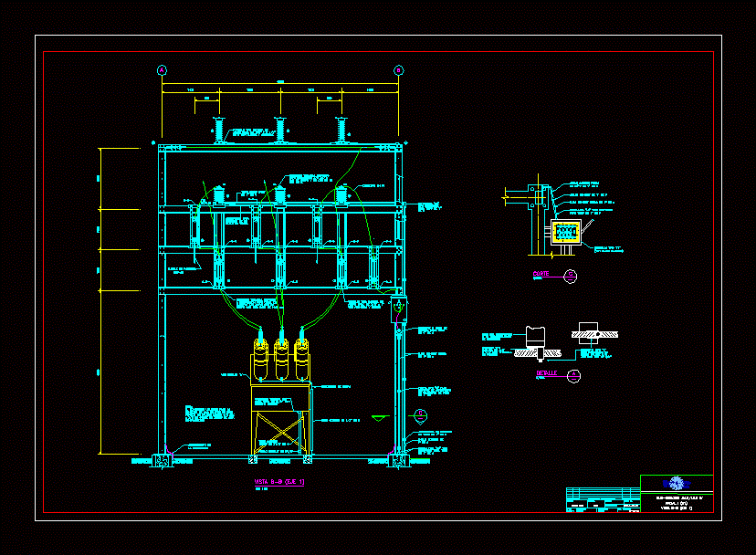Select the 'CORTE' section label

[x=541, y=274]
